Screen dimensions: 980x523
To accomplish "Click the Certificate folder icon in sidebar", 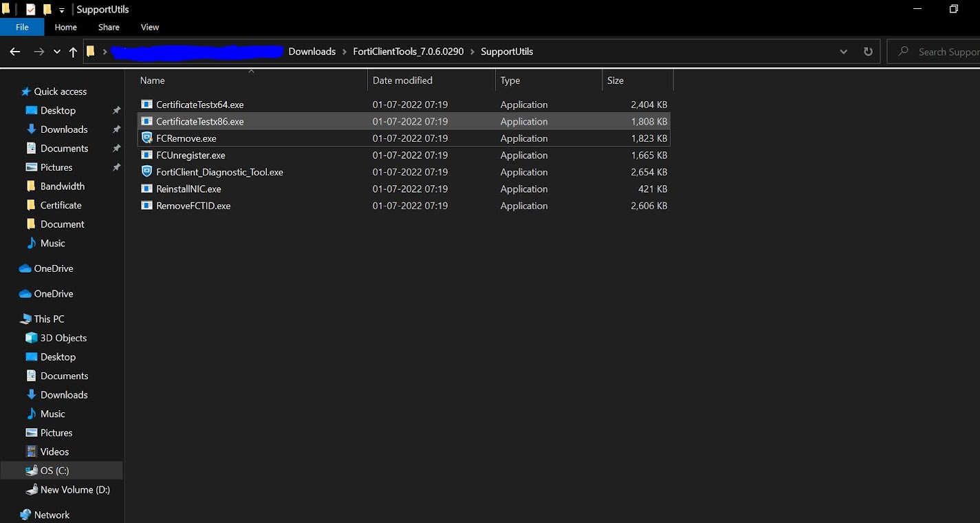I will coord(31,205).
